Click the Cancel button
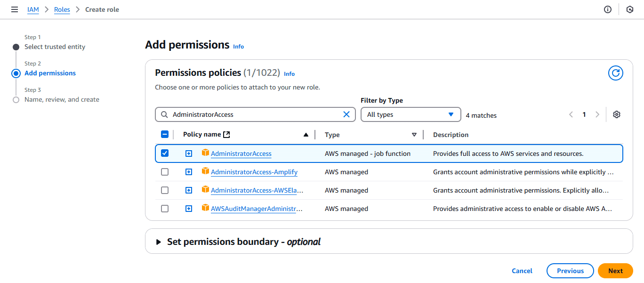The width and height of the screenshot is (644, 283). coord(522,271)
